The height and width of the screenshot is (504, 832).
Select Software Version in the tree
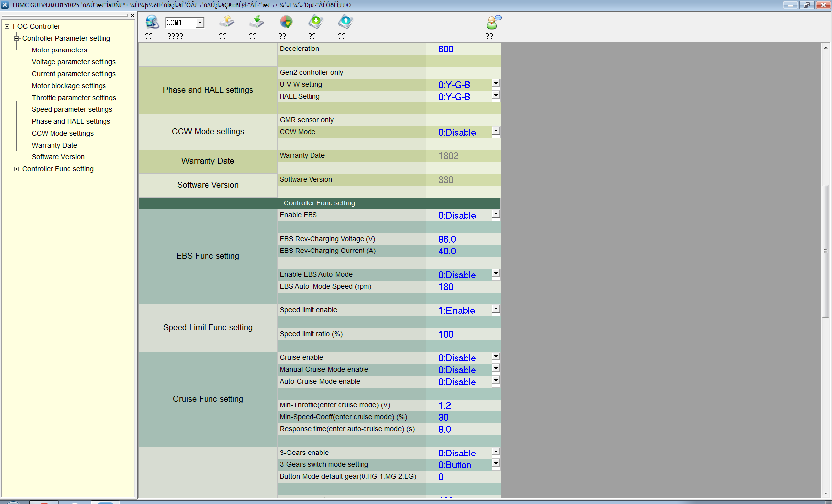pos(58,157)
